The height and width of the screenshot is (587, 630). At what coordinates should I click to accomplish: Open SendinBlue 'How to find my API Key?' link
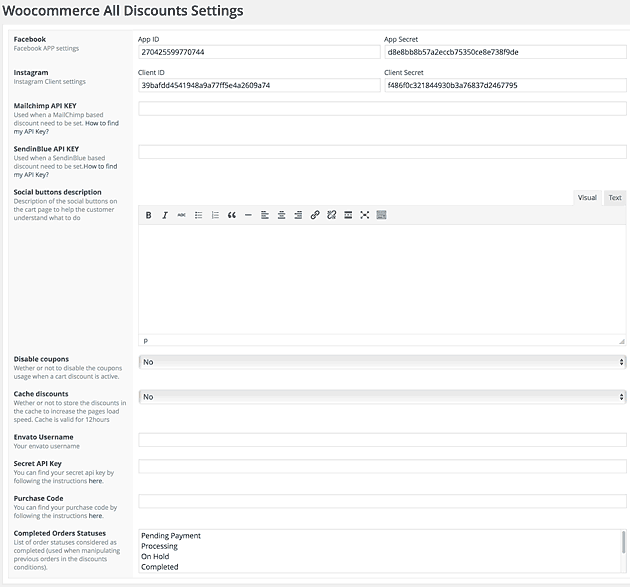[x=65, y=170]
